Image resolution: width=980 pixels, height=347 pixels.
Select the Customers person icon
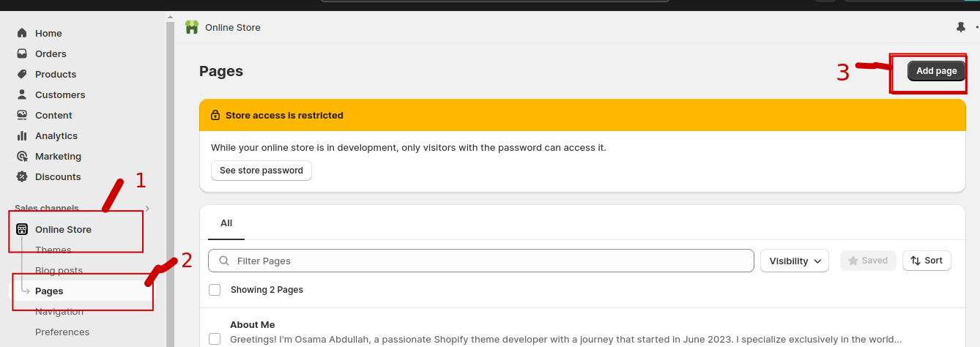22,94
